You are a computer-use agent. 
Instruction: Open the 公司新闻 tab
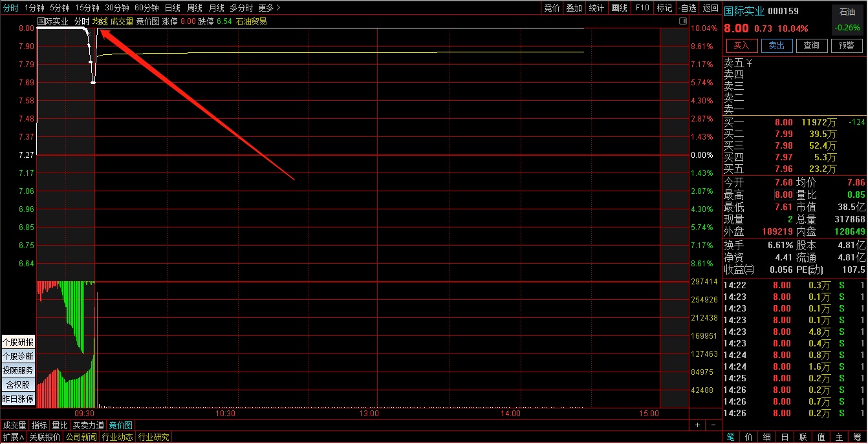[81, 437]
